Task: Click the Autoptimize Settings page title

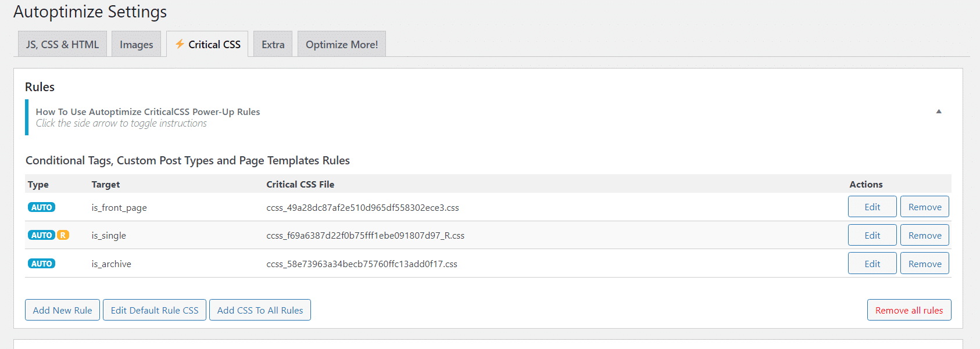Action: [90, 12]
